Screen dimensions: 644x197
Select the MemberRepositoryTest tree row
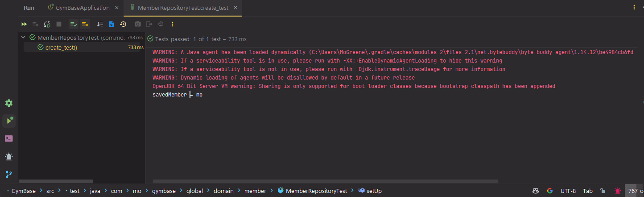click(82, 38)
